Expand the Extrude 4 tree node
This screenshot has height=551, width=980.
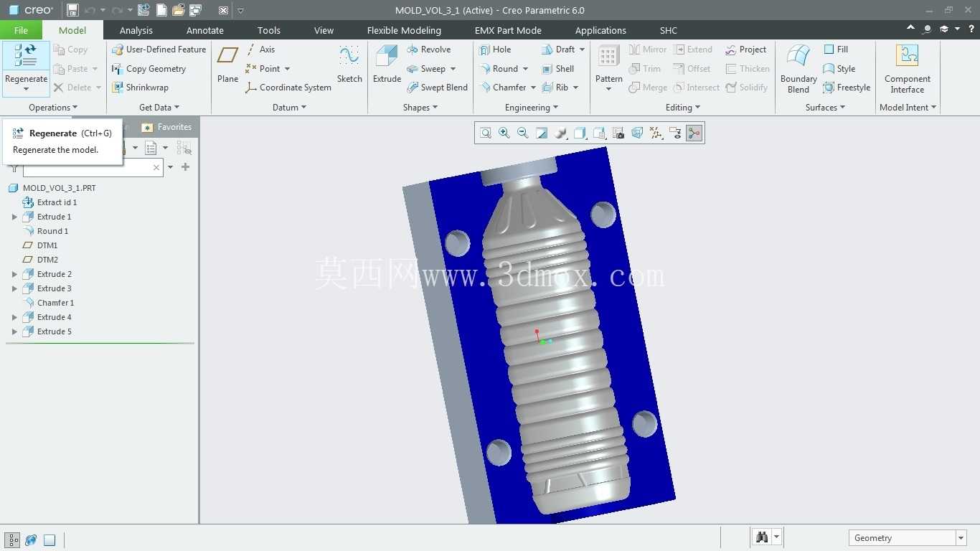14,317
